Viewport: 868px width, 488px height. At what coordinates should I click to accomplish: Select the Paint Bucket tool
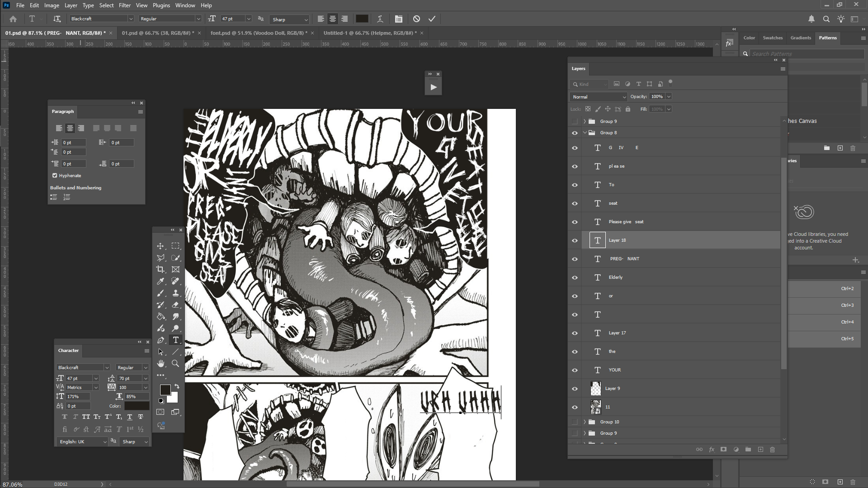click(x=160, y=317)
